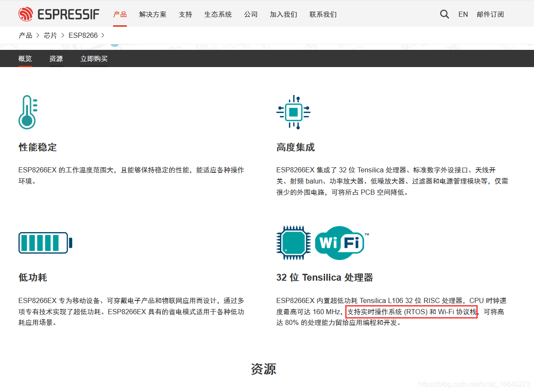Click the paragraph starting ESP8266EX 集成了 32 位

coord(392,181)
